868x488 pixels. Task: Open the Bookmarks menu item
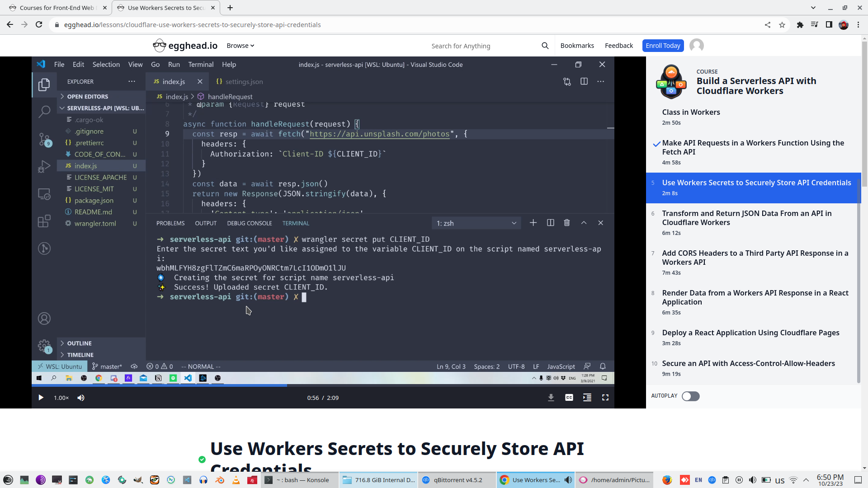point(577,46)
